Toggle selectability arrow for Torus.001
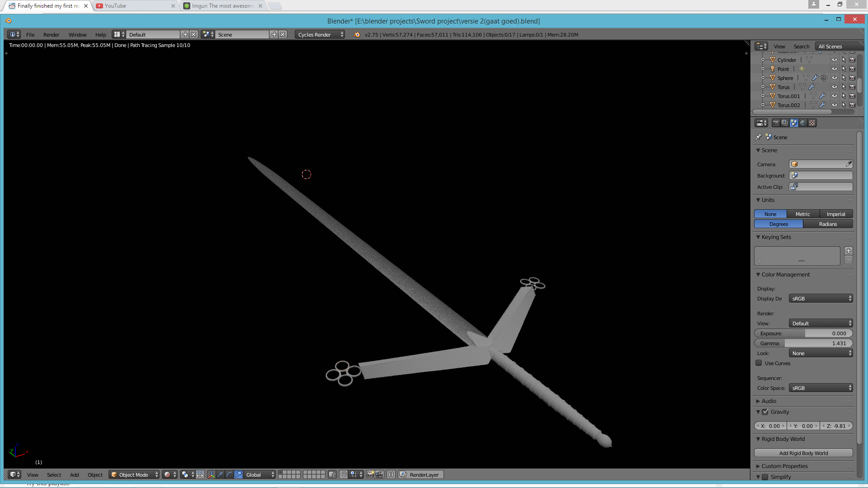This screenshot has height=488, width=868. (844, 96)
